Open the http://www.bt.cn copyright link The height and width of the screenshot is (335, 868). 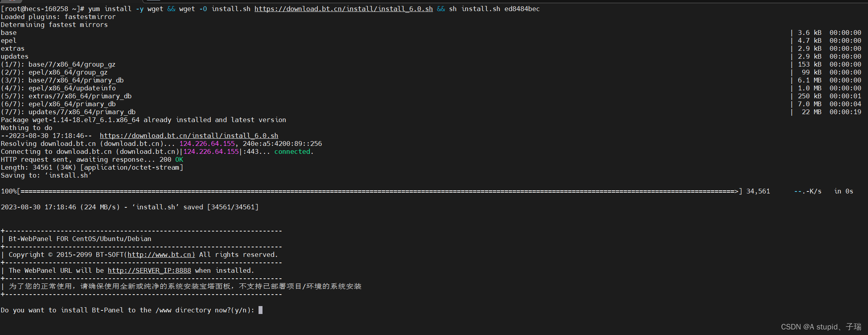point(161,255)
